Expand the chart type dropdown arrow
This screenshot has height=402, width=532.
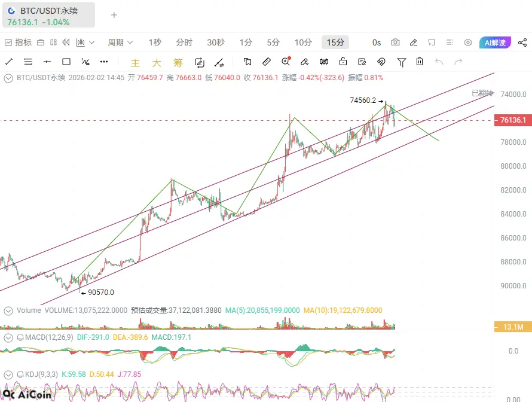pyautogui.click(x=91, y=42)
